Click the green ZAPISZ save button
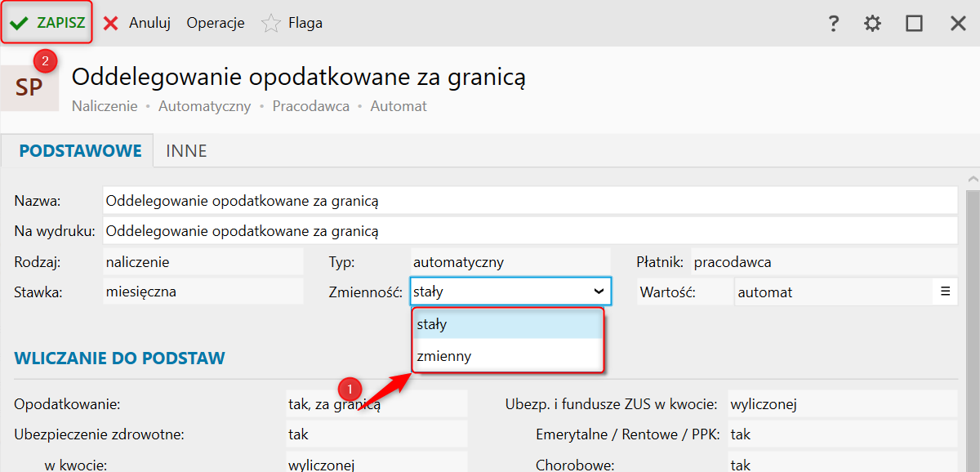Viewport: 980px width, 472px height. pyautogui.click(x=47, y=23)
